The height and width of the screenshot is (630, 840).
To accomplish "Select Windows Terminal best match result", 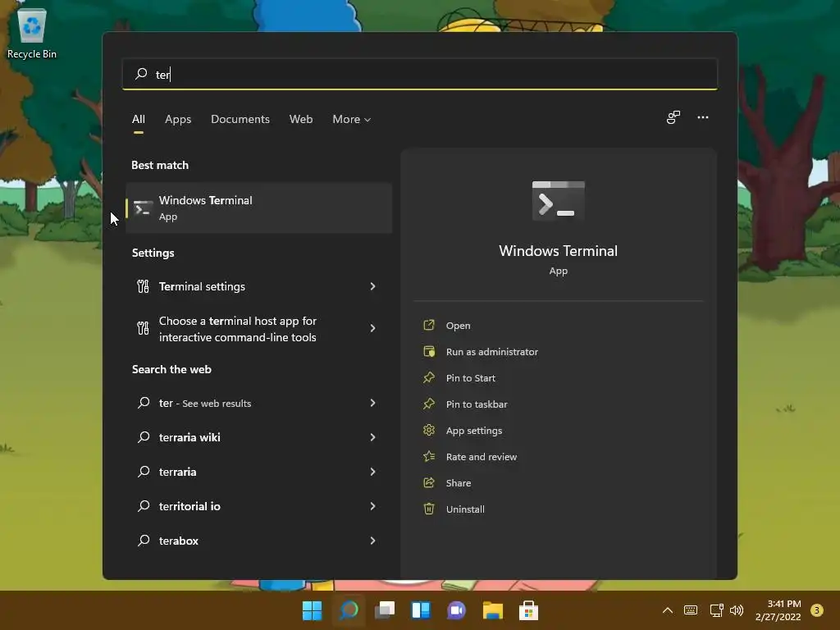I will (x=258, y=208).
